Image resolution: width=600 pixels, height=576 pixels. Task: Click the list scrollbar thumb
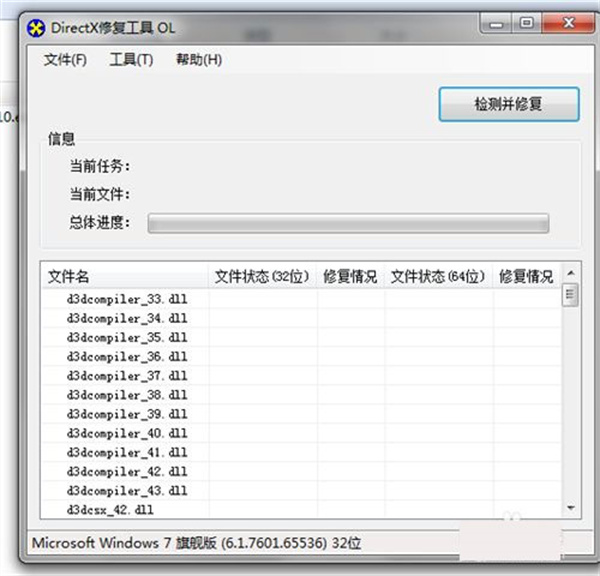[x=570, y=294]
